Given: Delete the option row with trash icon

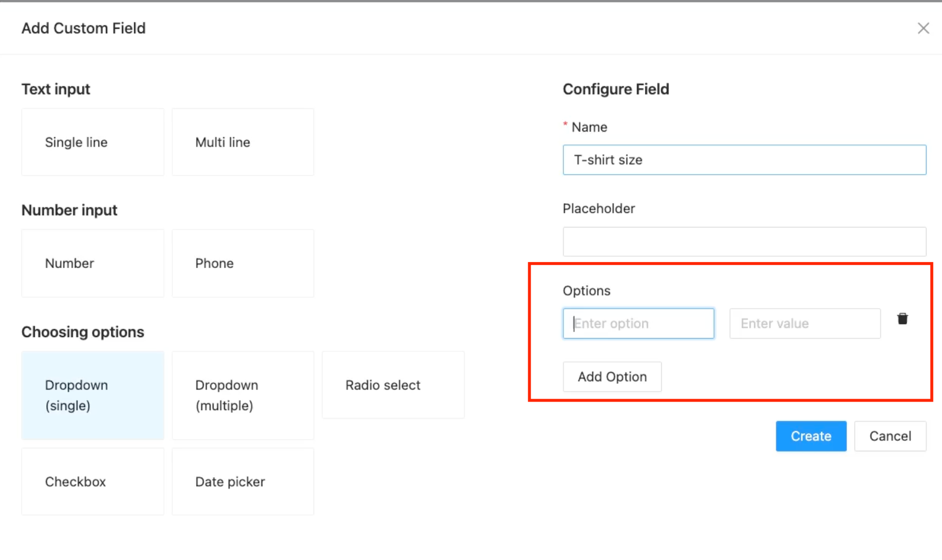Looking at the screenshot, I should [x=902, y=319].
